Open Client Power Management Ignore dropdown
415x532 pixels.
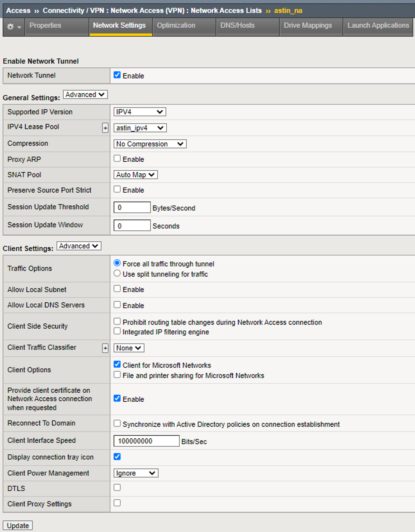tap(136, 473)
